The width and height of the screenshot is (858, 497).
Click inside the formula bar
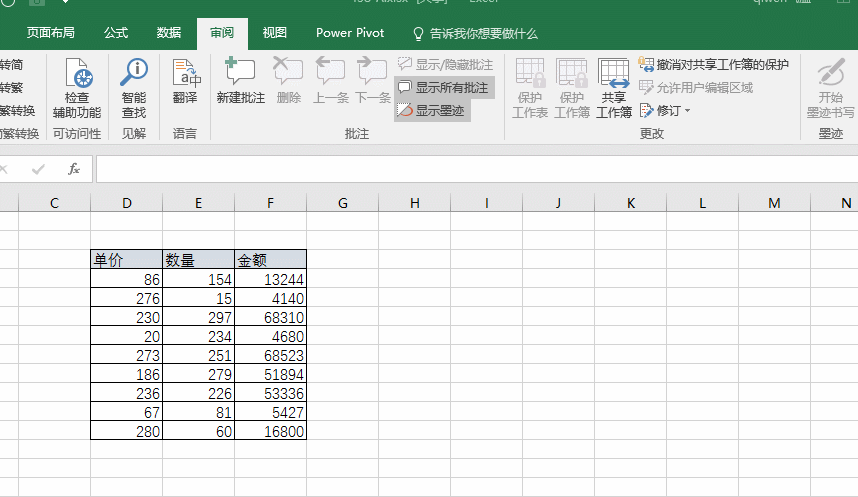pos(470,169)
